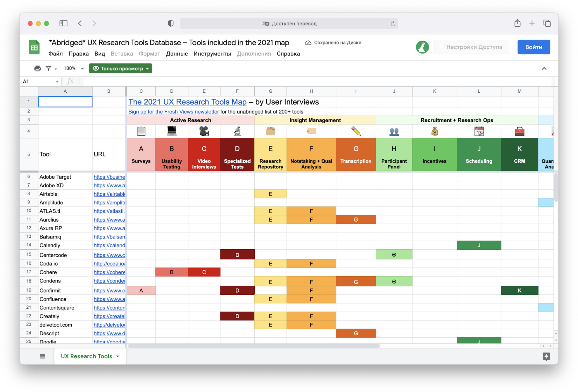The width and height of the screenshot is (578, 392).
Task: Click the print icon in toolbar
Action: click(x=37, y=68)
